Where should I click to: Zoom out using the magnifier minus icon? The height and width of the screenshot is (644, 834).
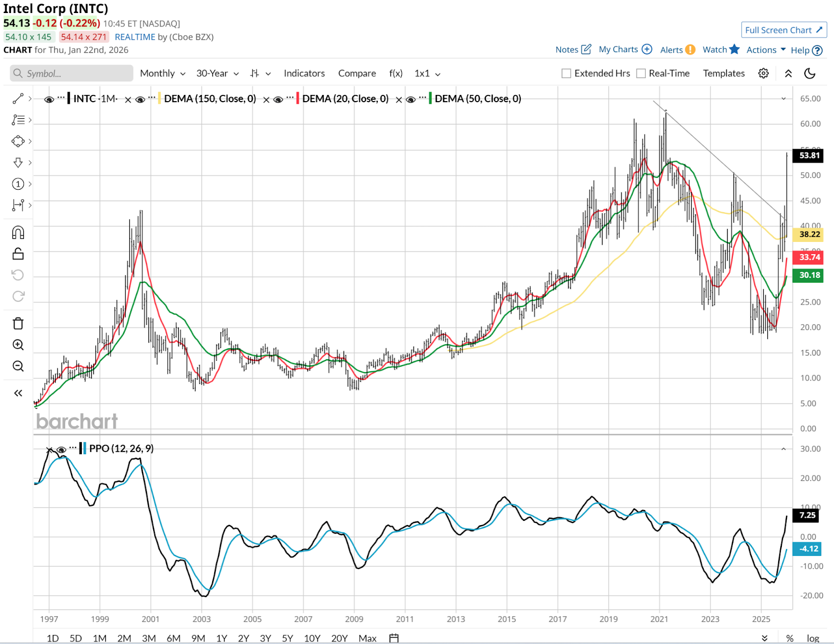[x=18, y=366]
